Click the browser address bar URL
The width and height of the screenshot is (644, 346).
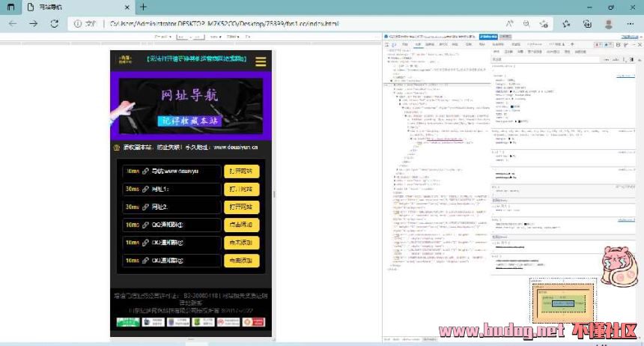click(x=224, y=24)
